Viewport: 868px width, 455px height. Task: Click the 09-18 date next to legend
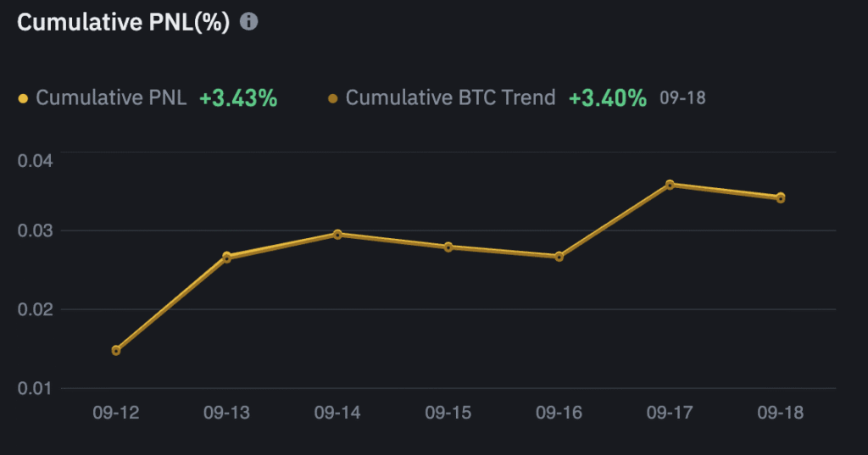[x=682, y=98]
